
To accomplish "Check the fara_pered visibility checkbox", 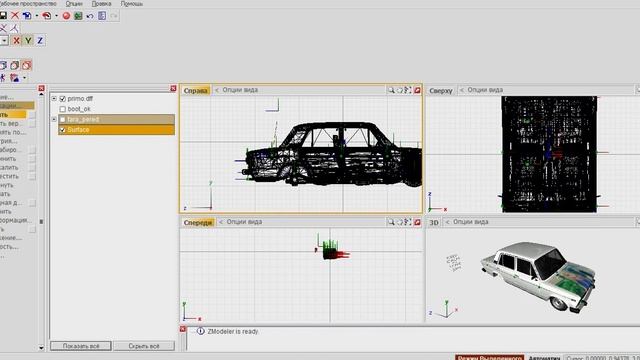I will tap(62, 119).
